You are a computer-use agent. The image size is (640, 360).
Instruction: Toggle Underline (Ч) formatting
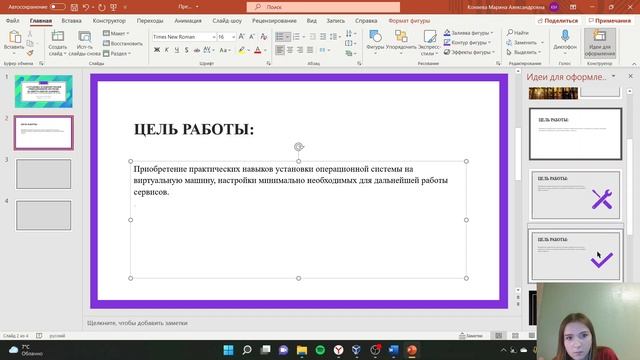(x=177, y=50)
